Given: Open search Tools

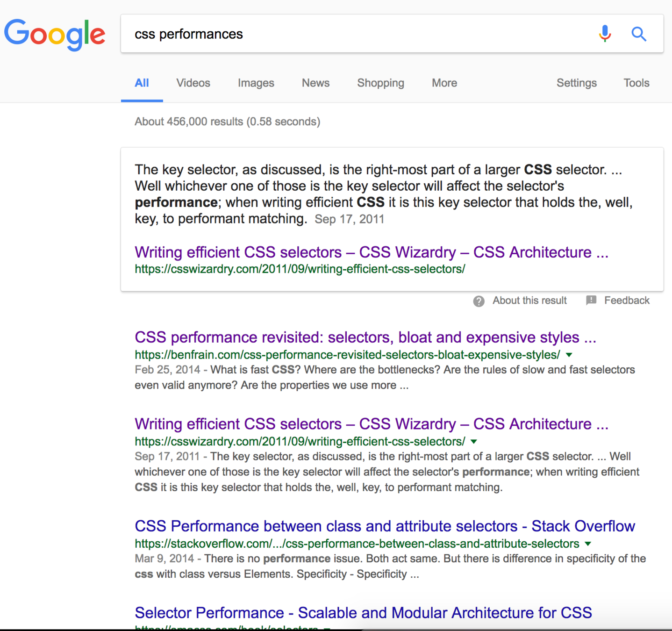Looking at the screenshot, I should click(636, 83).
